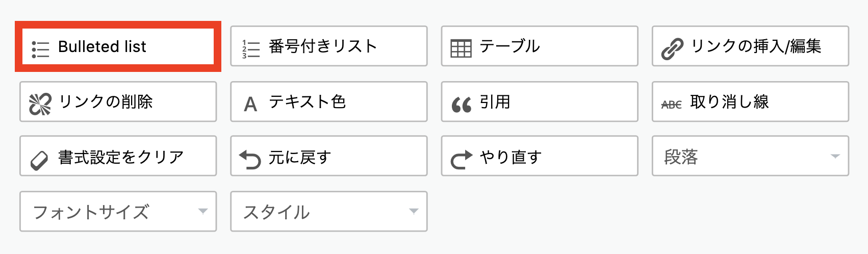868x254 pixels.
Task: Click the undo arrow icon
Action: pyautogui.click(x=250, y=160)
